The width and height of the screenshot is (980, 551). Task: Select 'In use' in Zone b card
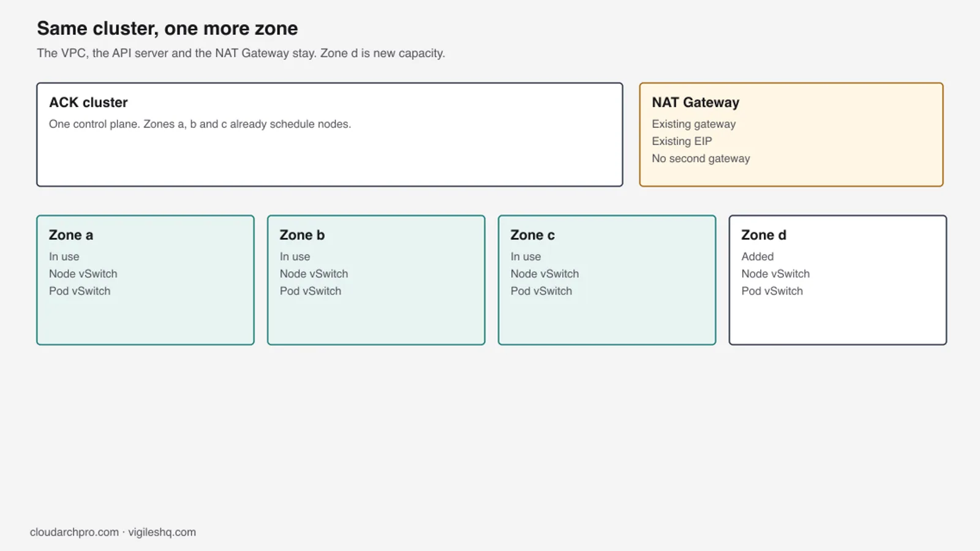[295, 257]
